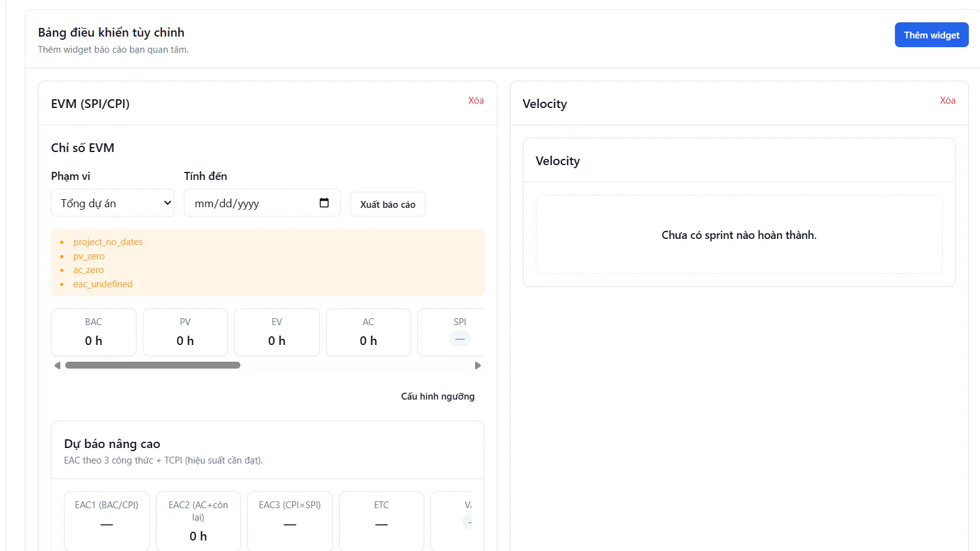Focus the 'Tính đến' date input field
Viewport: 980px width, 551px height.
point(262,203)
